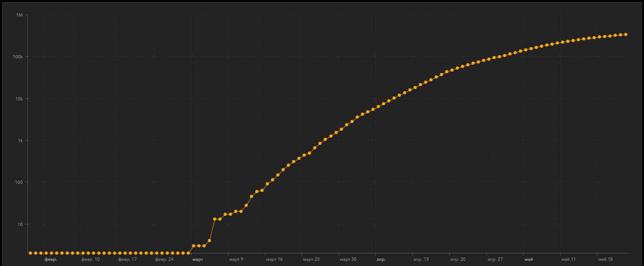The image size is (644, 266).
Task: Select the февр. 10 date label
Action: (x=90, y=260)
